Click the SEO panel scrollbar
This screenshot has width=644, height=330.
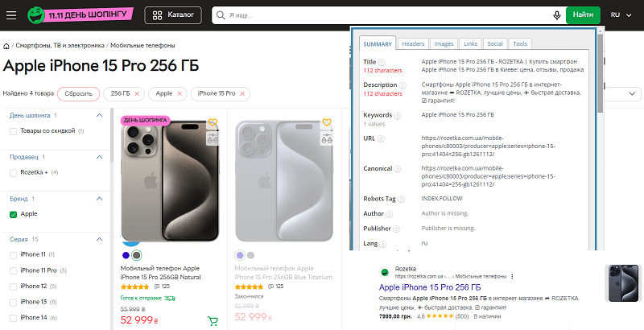click(600, 74)
